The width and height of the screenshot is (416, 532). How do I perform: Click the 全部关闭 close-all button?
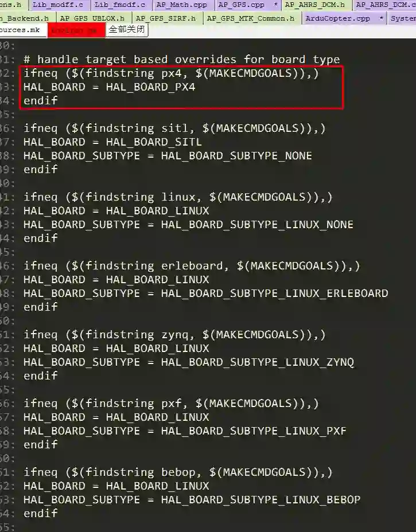[127, 30]
